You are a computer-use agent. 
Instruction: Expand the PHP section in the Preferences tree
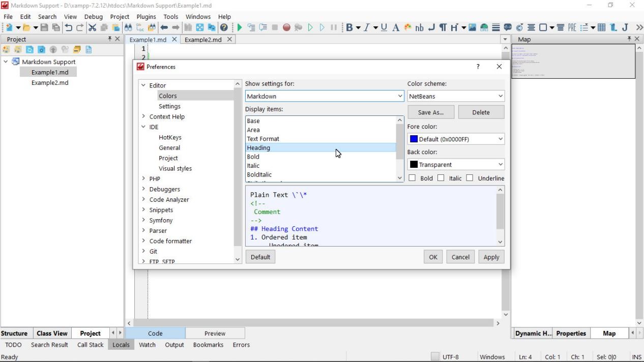tap(144, 178)
